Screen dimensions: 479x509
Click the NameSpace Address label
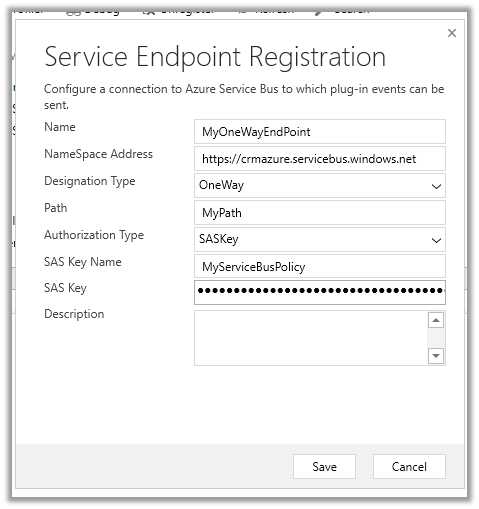click(x=98, y=154)
